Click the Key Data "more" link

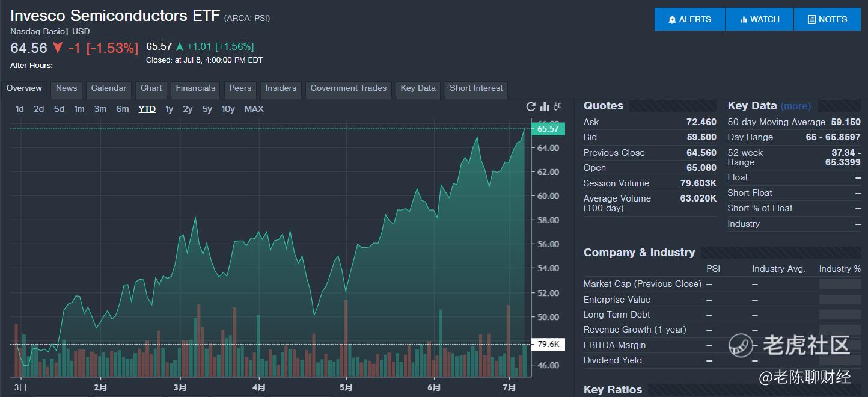click(x=796, y=106)
